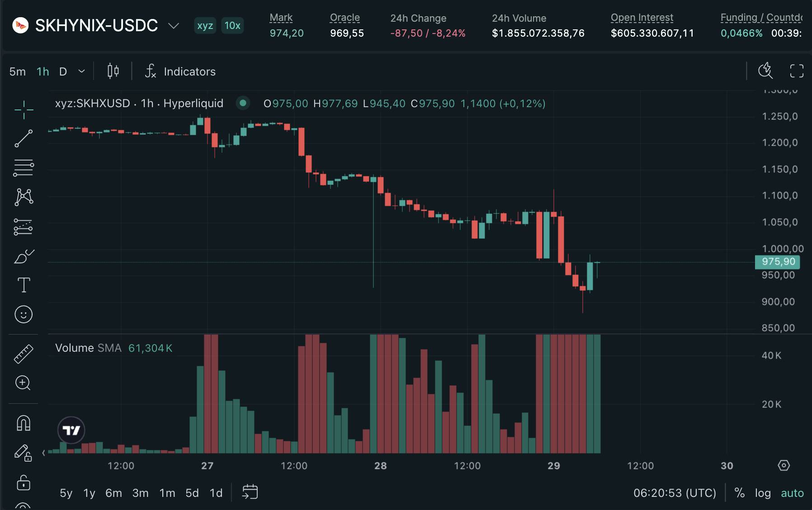Open the emoji icons tool
Image resolution: width=812 pixels, height=510 pixels.
pos(24,314)
